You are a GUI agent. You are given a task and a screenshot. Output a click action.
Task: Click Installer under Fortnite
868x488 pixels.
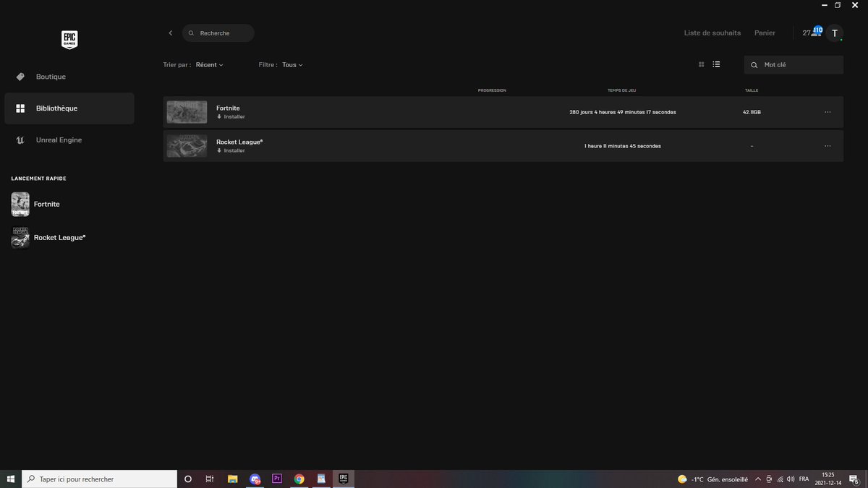(231, 116)
